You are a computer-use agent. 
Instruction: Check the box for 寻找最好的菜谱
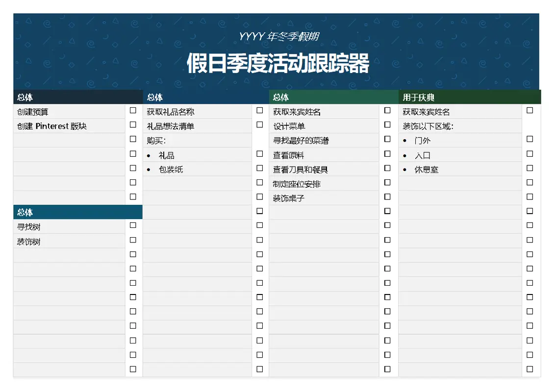click(387, 139)
